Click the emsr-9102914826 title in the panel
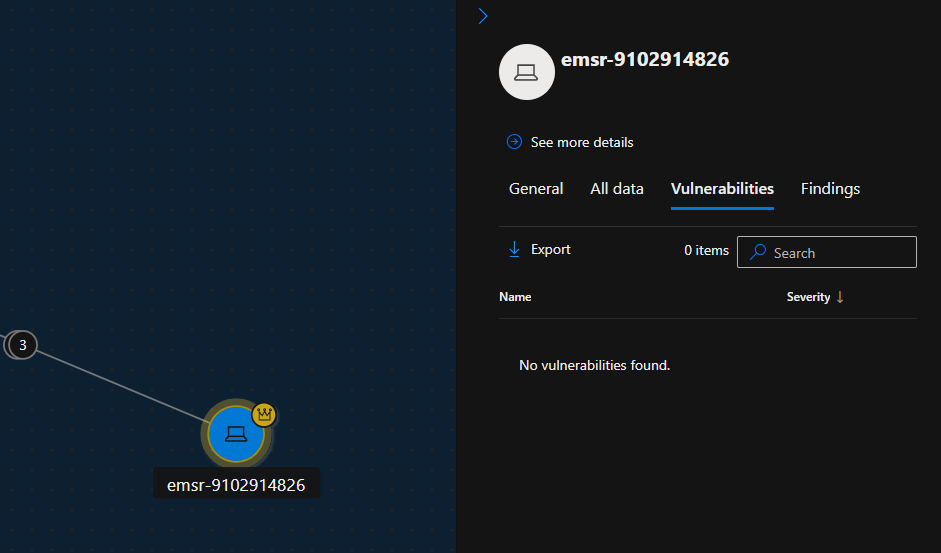 pos(645,60)
